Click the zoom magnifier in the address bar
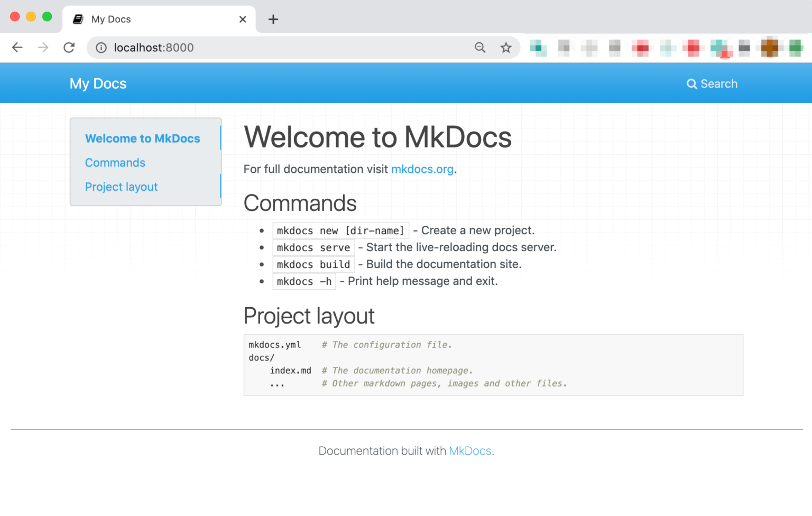The image size is (812, 516). click(x=479, y=47)
